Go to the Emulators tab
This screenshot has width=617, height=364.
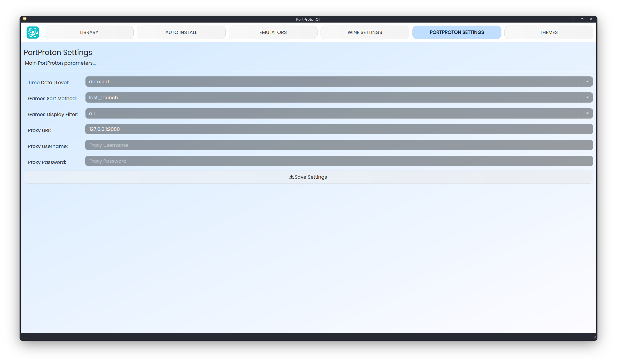tap(273, 32)
